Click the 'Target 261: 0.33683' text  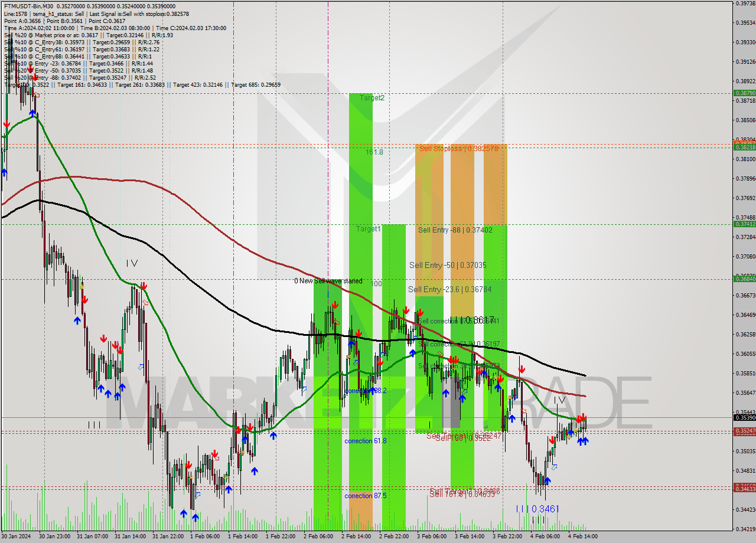point(141,84)
